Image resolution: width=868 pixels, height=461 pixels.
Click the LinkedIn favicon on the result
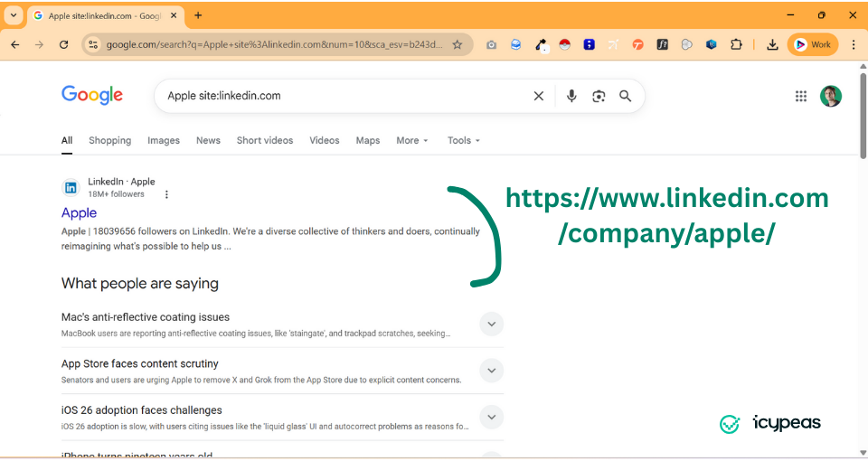click(71, 188)
